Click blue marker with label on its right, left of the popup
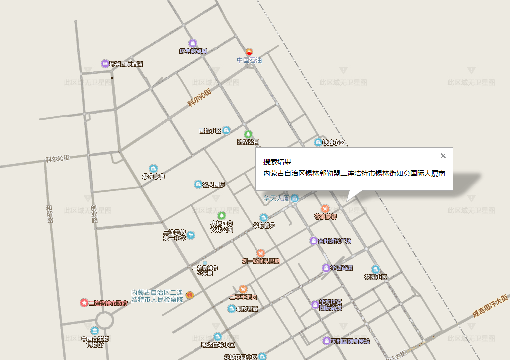Viewport: 510px width, 360px height. (x=198, y=184)
